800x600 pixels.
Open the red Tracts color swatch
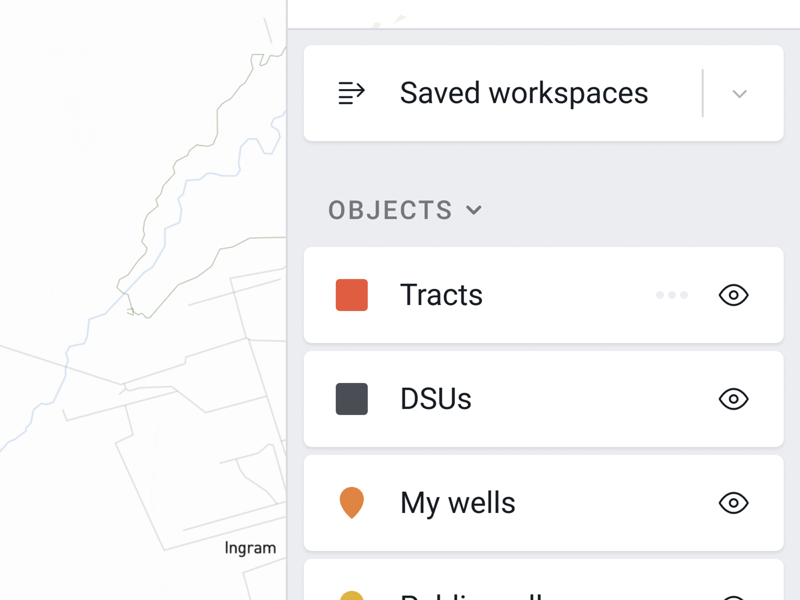pyautogui.click(x=352, y=295)
